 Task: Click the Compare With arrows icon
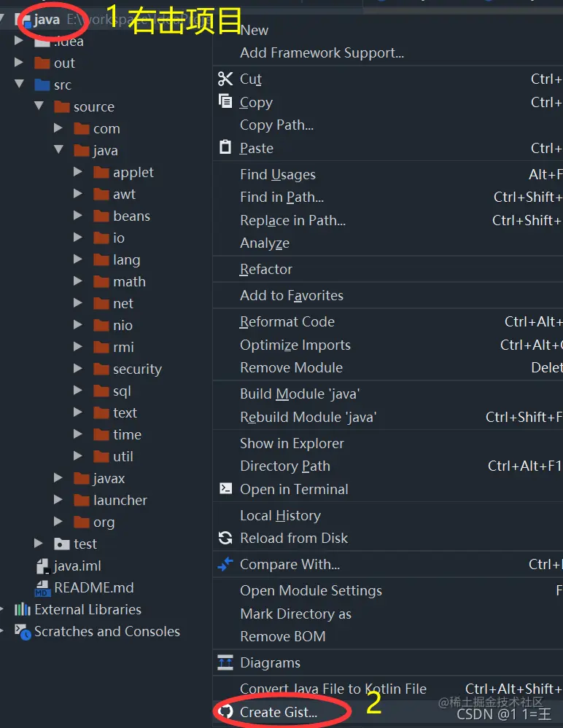pos(225,563)
